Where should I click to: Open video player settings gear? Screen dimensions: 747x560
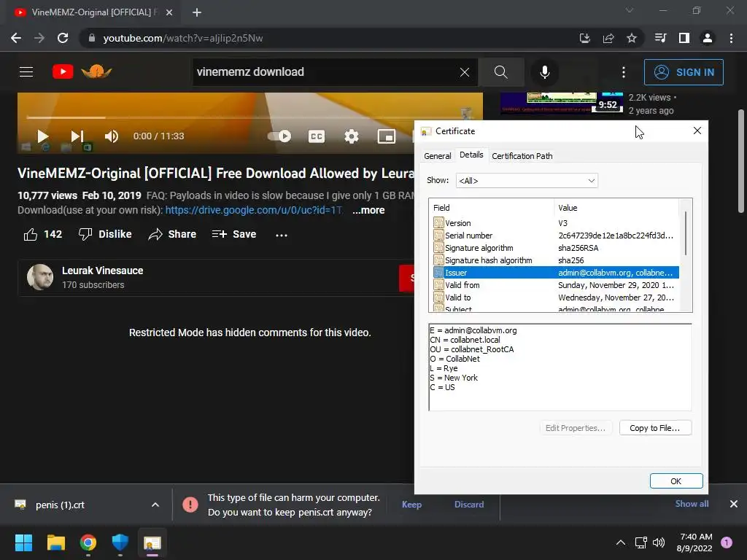pyautogui.click(x=352, y=136)
